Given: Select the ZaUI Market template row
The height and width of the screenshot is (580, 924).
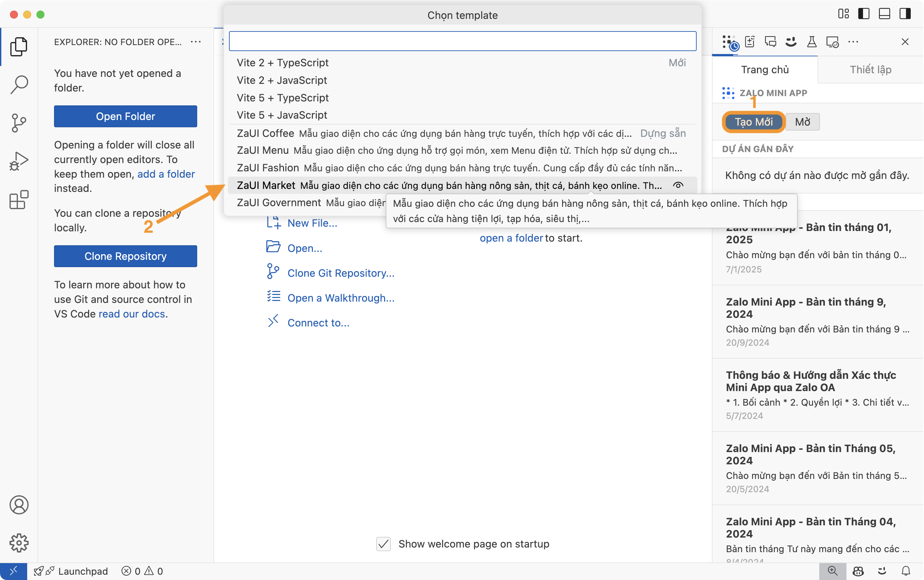Looking at the screenshot, I should (463, 185).
